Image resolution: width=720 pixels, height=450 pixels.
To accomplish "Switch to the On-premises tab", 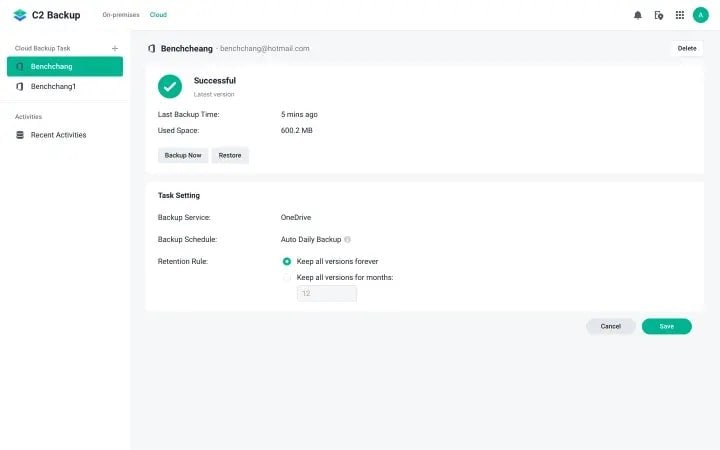I will (121, 15).
